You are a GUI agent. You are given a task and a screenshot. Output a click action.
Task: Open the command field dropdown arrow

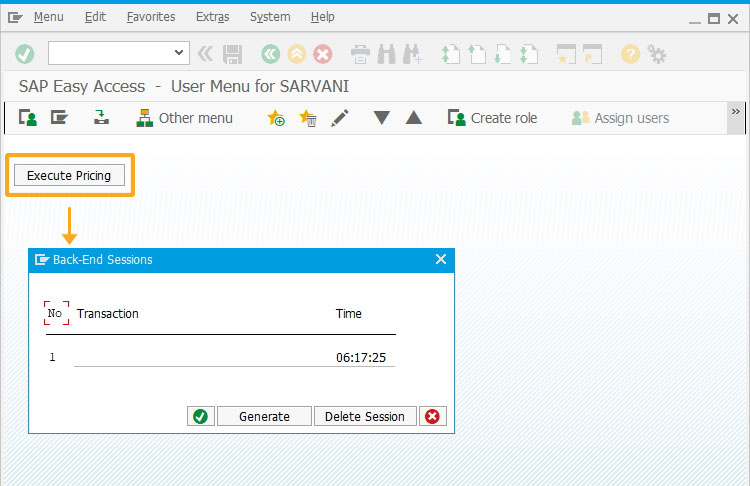(x=179, y=53)
